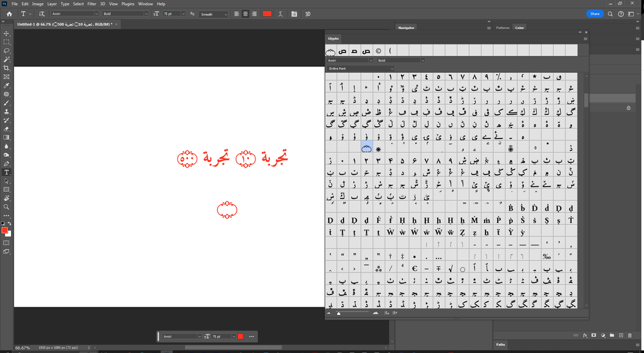Switch to the Patterns tab
644x353 pixels.
[x=502, y=28]
